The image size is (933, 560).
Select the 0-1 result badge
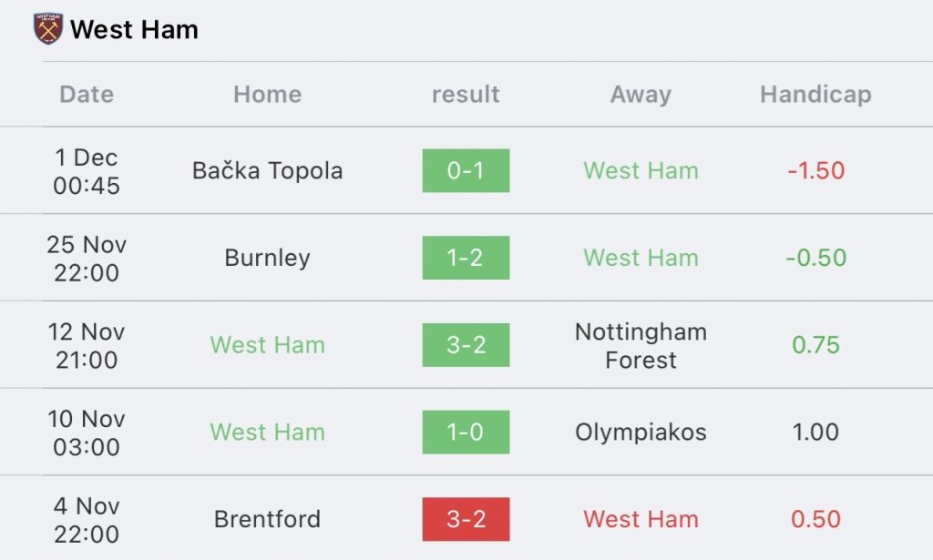pos(466,170)
